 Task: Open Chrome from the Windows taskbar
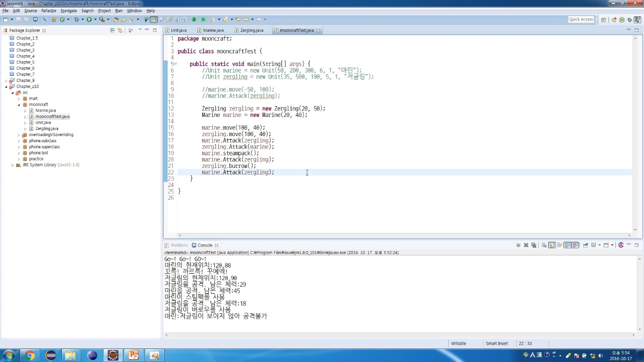pos(30,355)
